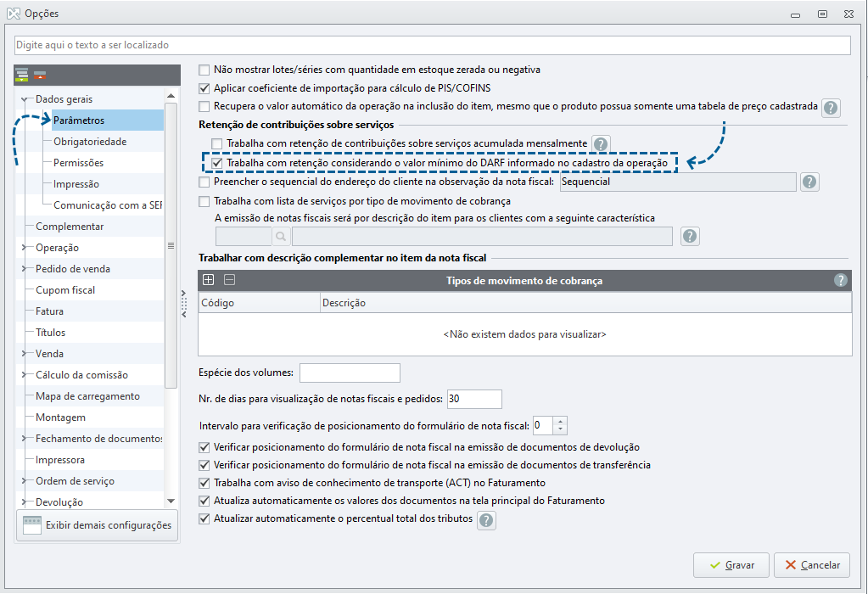This screenshot has height=594, width=868.
Task: Enable 'Não mostrar lotes/séries com quantidade zerada' checkbox
Action: point(204,70)
